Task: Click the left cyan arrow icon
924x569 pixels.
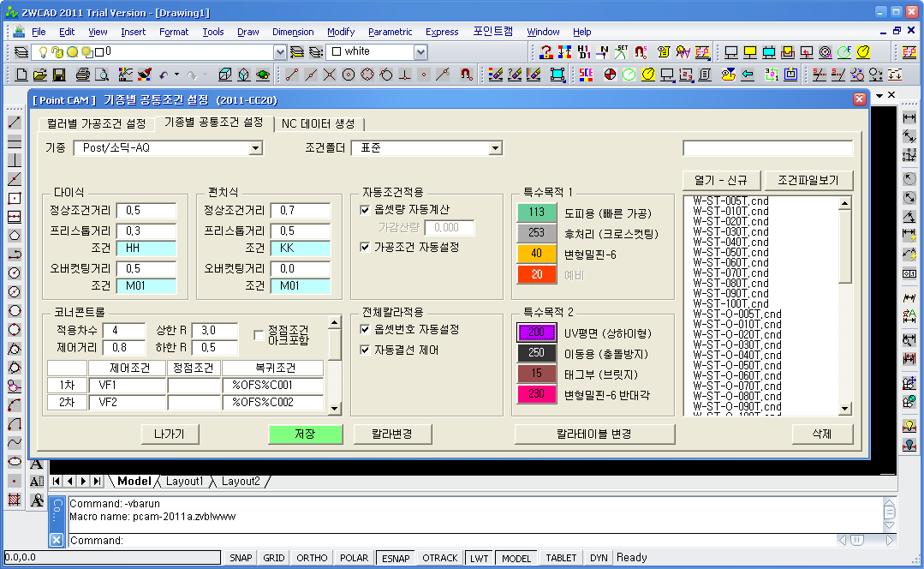Action: [748, 75]
